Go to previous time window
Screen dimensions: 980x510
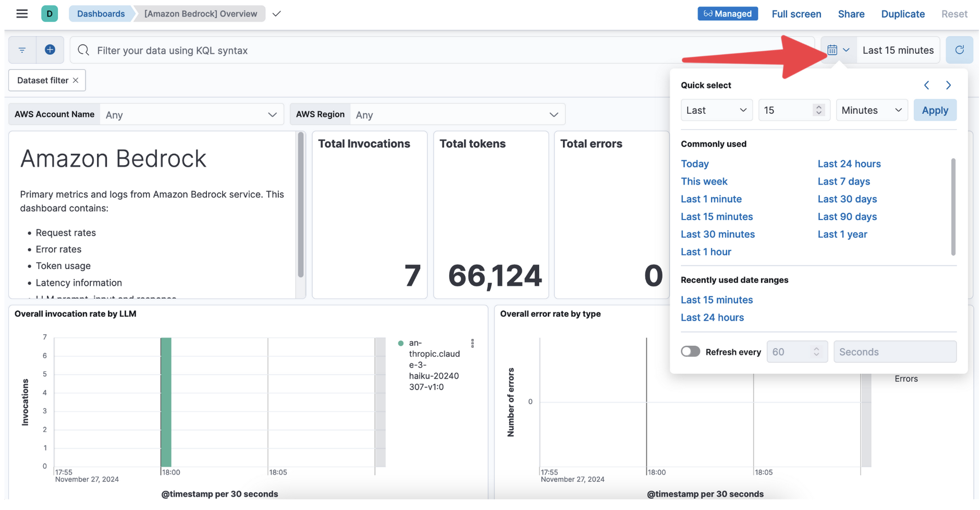click(x=926, y=85)
